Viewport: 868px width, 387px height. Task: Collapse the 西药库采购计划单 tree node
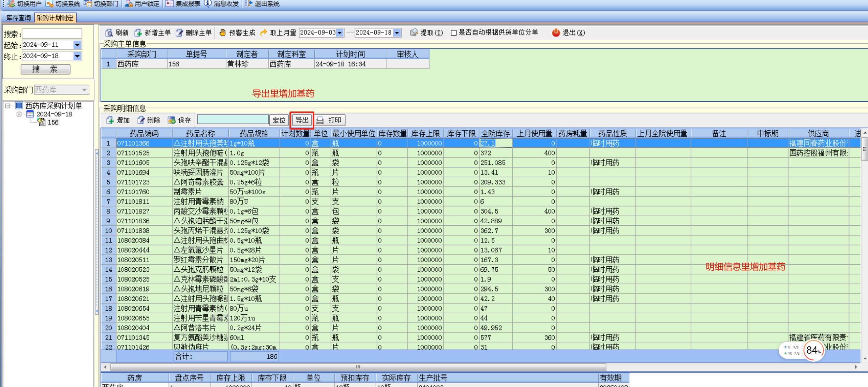[x=8, y=106]
